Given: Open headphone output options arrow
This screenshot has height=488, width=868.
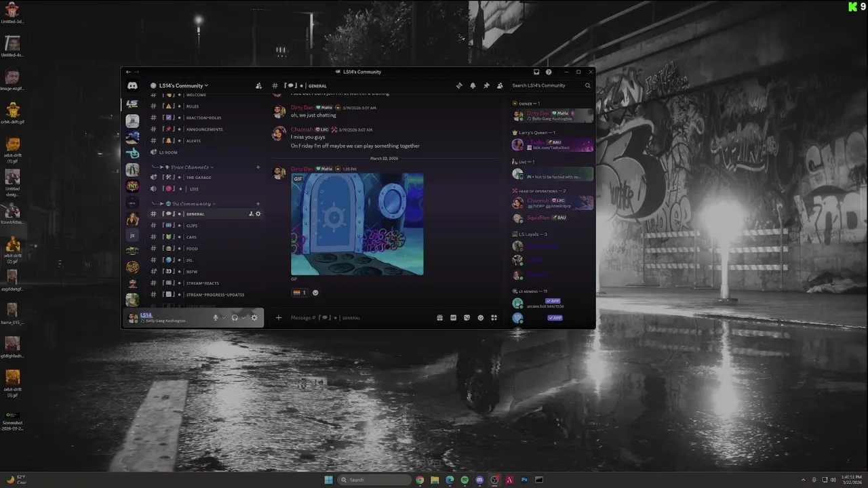Looking at the screenshot, I should pyautogui.click(x=243, y=317).
